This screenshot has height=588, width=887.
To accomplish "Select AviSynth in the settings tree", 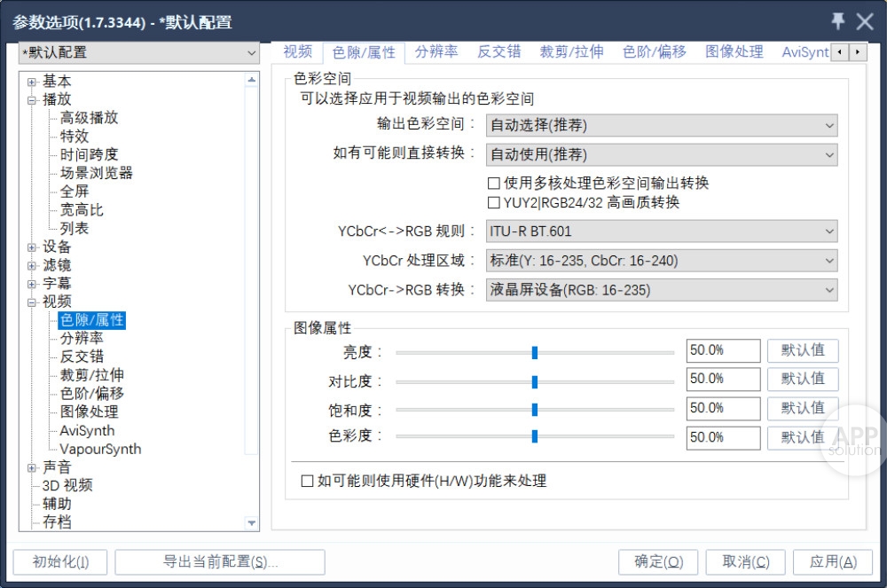I will 87,430.
